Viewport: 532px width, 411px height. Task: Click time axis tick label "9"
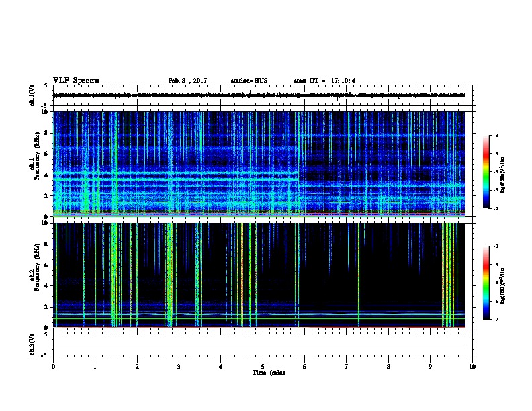(430, 366)
